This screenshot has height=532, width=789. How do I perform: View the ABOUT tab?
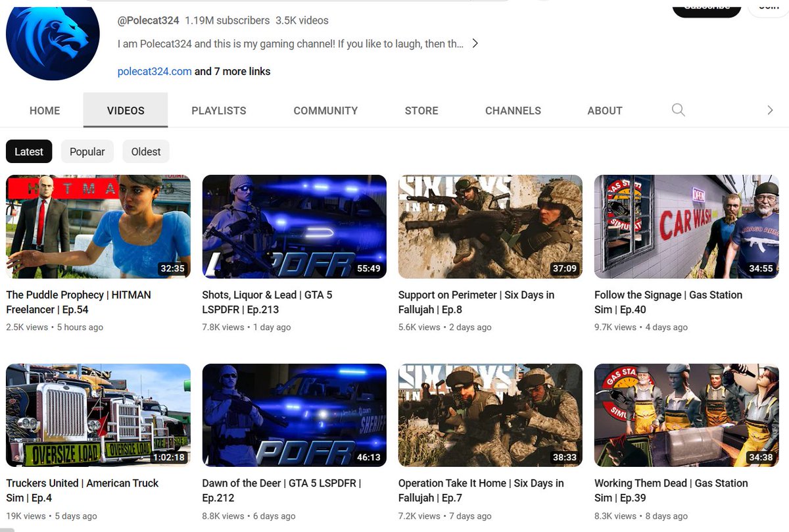[605, 110]
